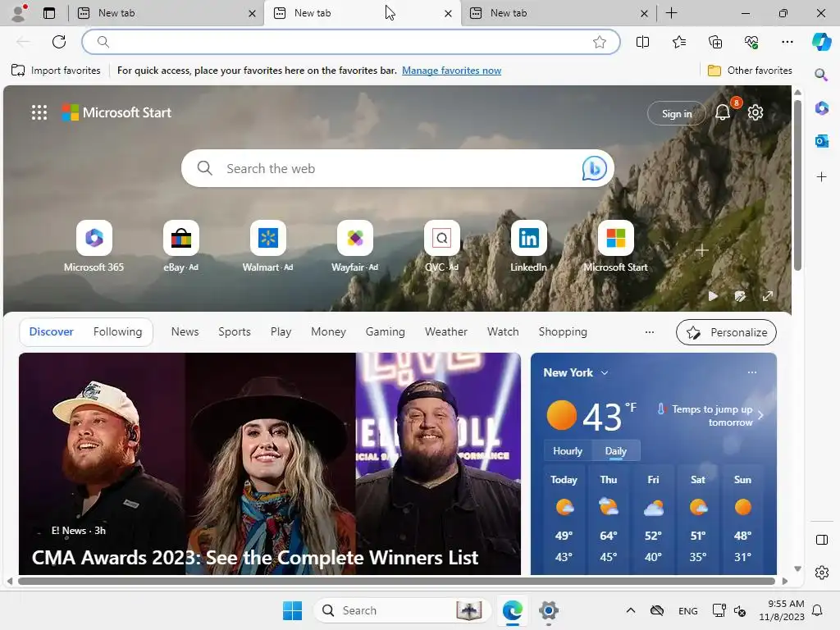Add a new quick link site
This screenshot has height=630, width=840.
pos(702,250)
